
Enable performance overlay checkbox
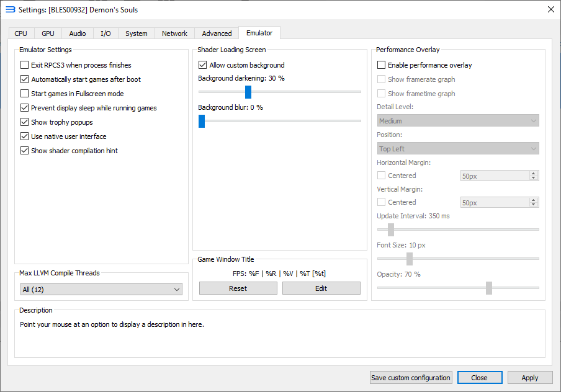(382, 65)
